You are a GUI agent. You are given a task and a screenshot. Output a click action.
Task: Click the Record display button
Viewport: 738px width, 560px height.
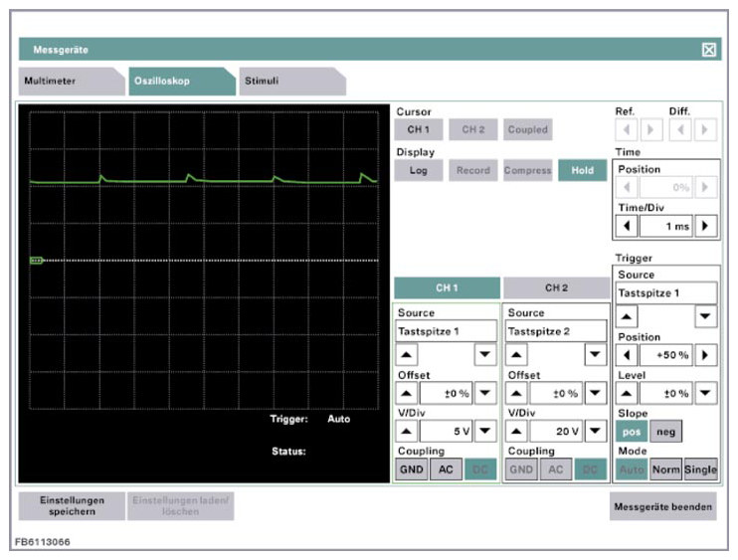pos(473,170)
